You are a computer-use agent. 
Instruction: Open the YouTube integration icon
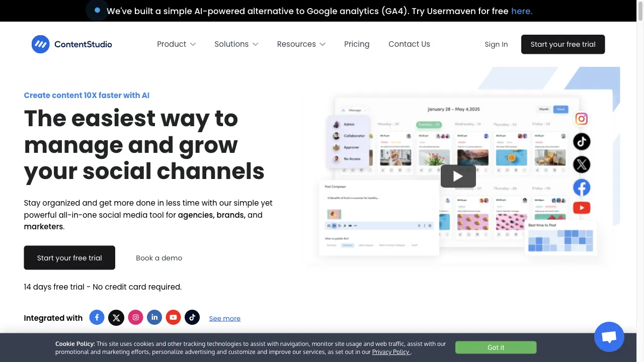173,317
